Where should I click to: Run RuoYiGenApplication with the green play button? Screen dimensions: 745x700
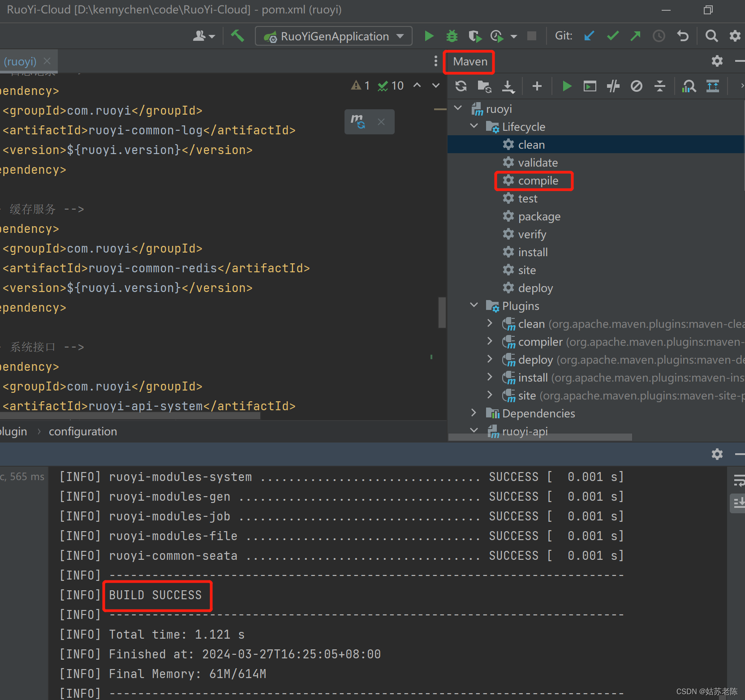[429, 36]
